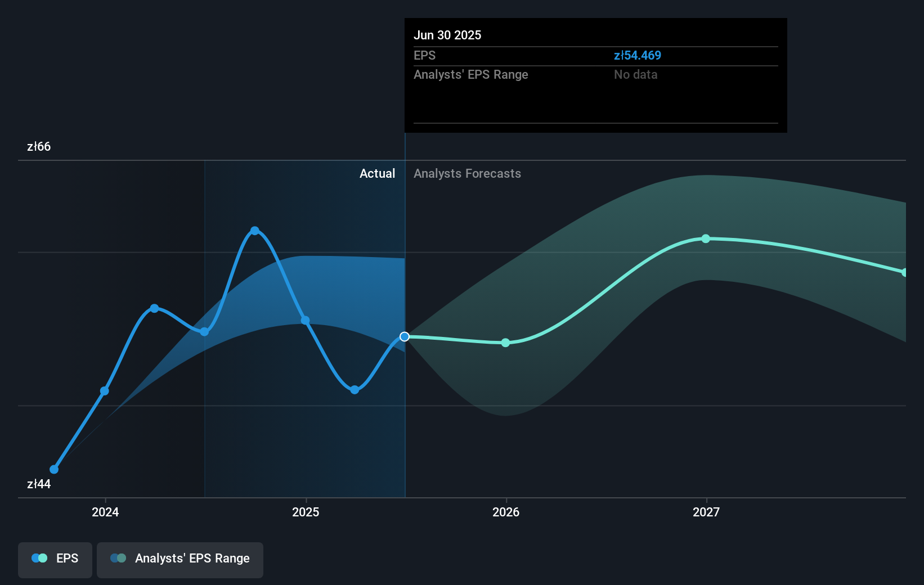Select the Analysts Forecasts section label
The width and height of the screenshot is (924, 585).
pos(467,173)
